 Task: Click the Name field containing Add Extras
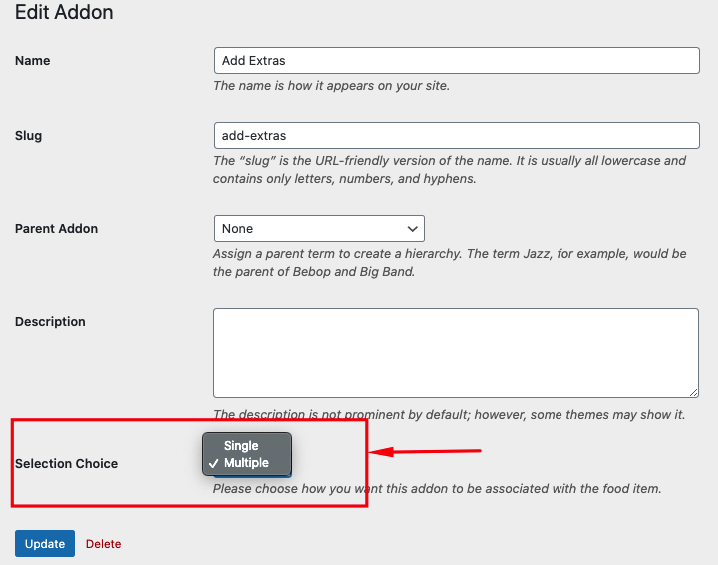pos(457,60)
